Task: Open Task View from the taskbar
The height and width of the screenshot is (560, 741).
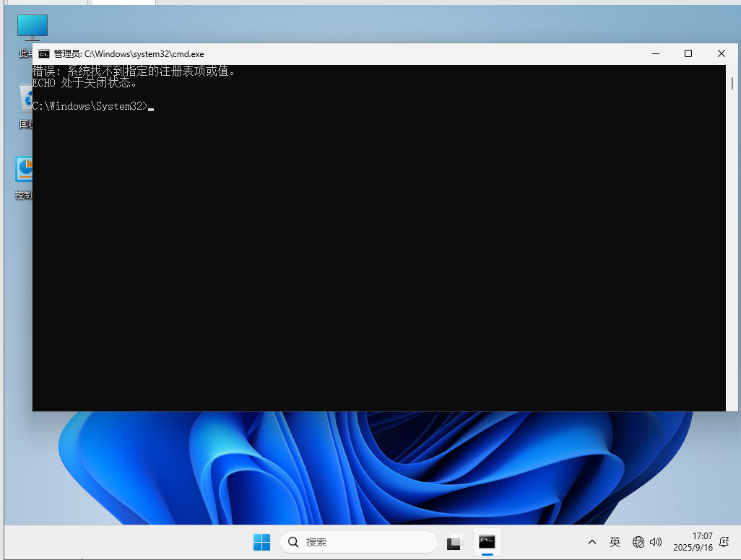Action: 454,542
